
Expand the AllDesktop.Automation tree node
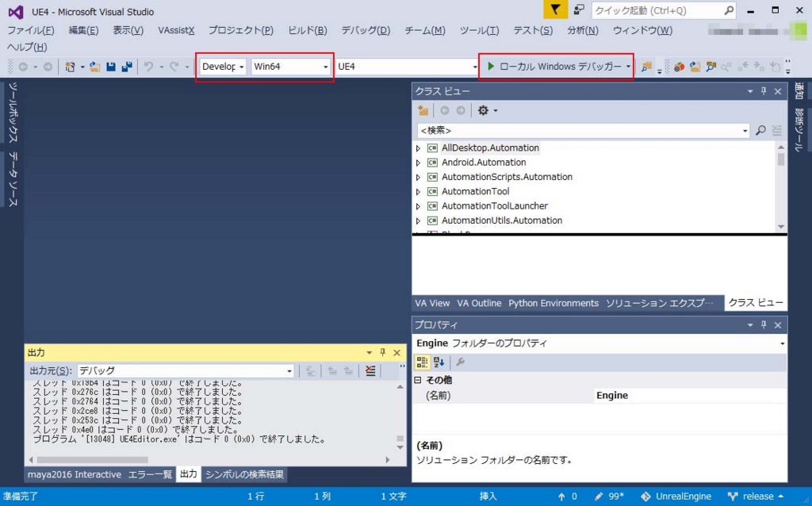(419, 148)
